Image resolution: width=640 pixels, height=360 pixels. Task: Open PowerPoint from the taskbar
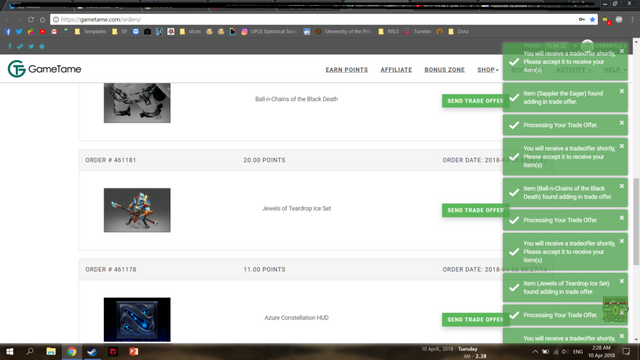pyautogui.click(x=133, y=351)
